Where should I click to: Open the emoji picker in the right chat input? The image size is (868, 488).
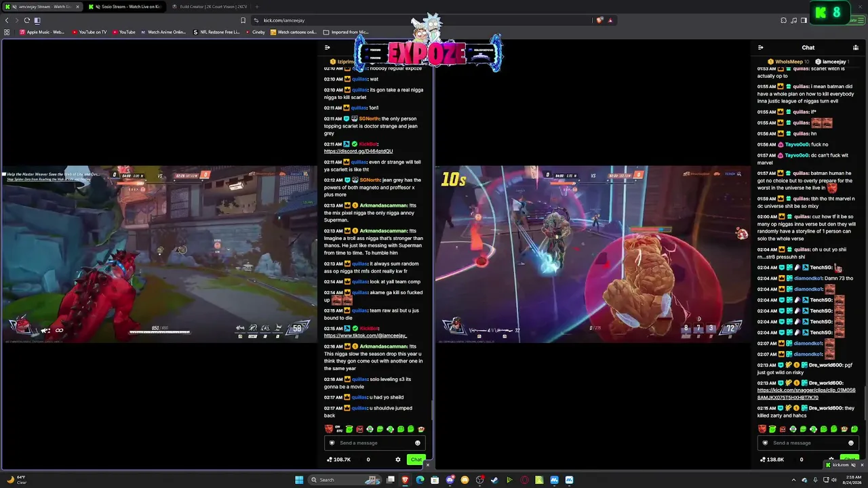(851, 443)
